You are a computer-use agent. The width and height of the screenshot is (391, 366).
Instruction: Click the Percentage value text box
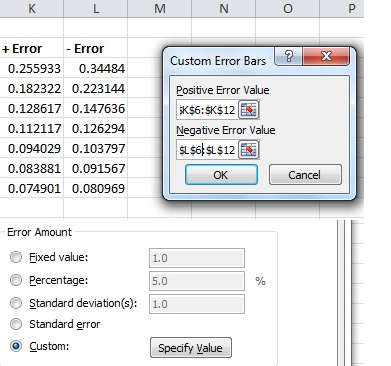pos(197,281)
